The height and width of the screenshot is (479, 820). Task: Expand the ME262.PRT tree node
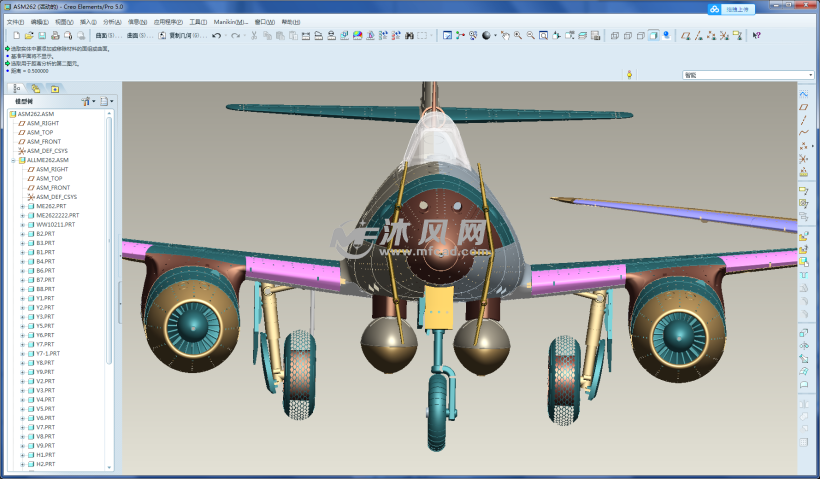tap(23, 207)
